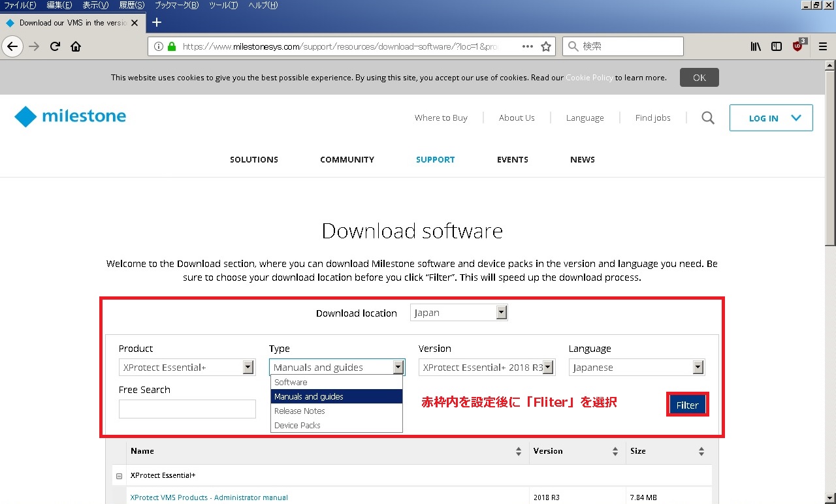Open the Language dropdown

click(x=637, y=367)
